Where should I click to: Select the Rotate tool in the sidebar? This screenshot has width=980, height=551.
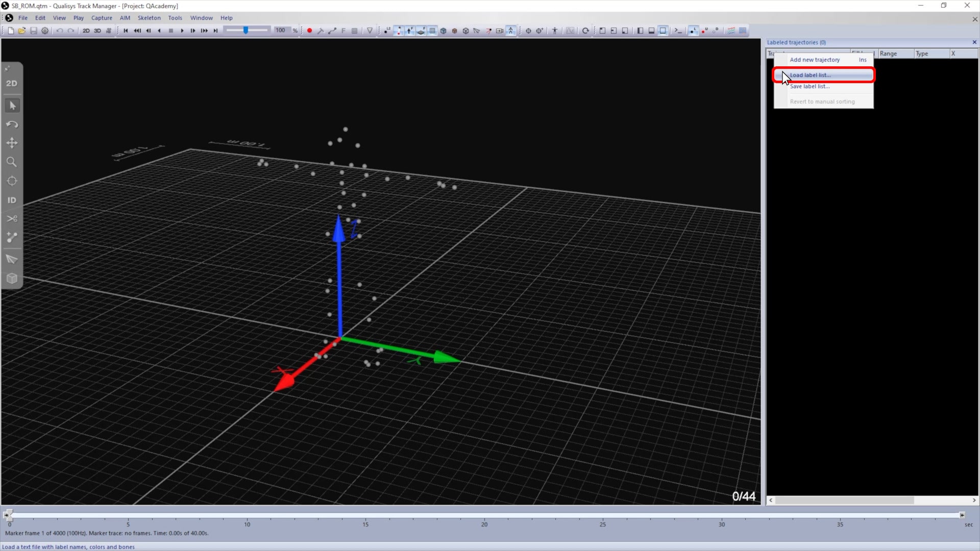(12, 124)
